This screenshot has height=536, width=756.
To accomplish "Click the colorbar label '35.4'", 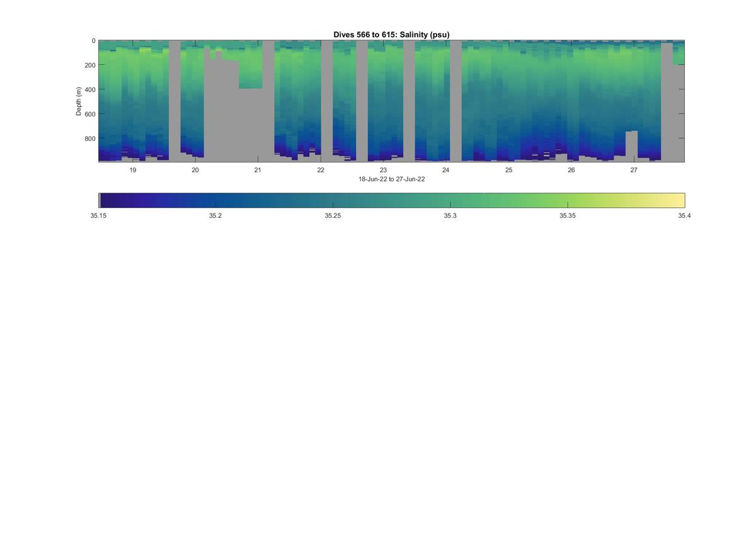I will (684, 215).
